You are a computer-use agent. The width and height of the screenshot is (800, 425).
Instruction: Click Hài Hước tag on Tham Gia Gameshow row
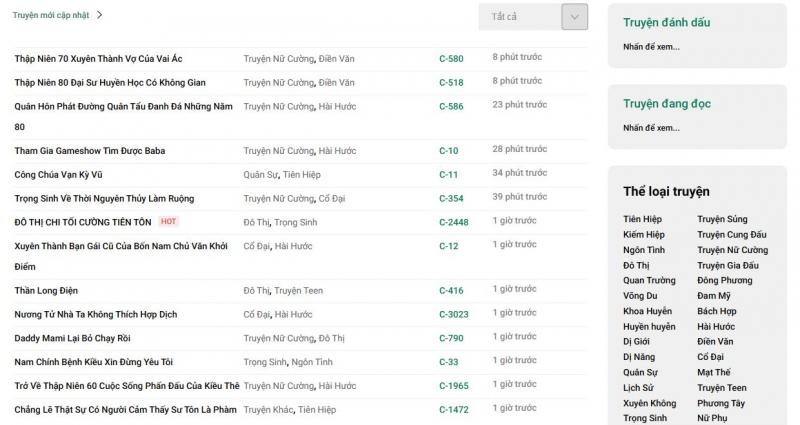tap(337, 151)
